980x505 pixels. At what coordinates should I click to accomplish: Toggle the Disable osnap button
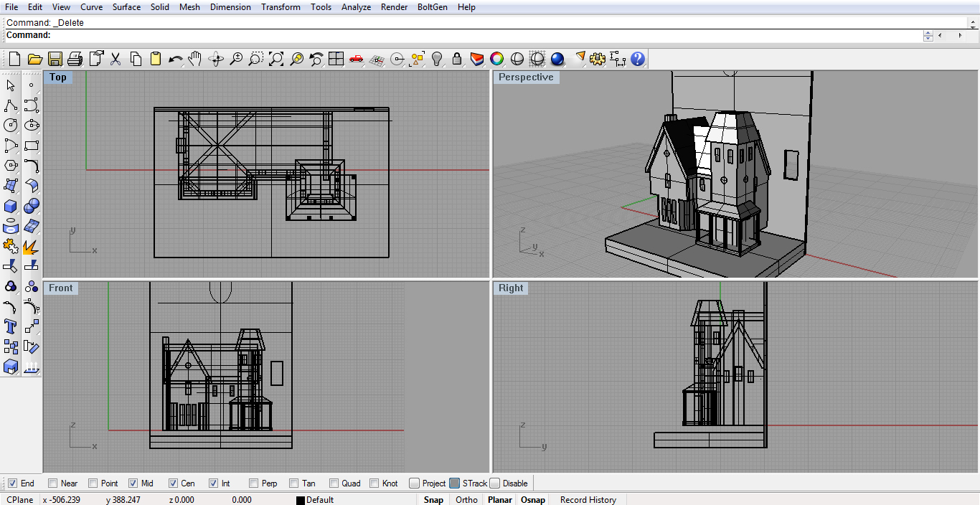pyautogui.click(x=495, y=483)
